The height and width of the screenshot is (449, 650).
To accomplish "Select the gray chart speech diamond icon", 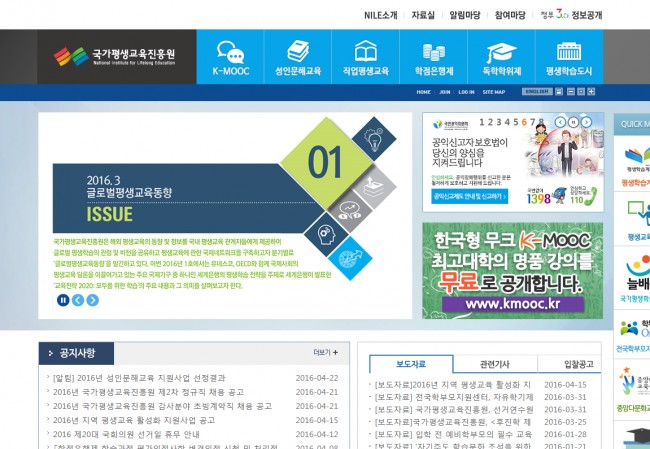I will [350, 211].
